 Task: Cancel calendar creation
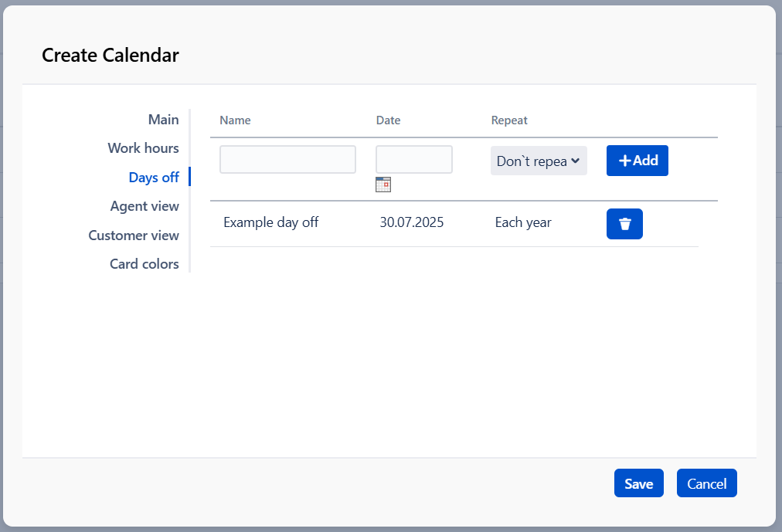pos(706,483)
